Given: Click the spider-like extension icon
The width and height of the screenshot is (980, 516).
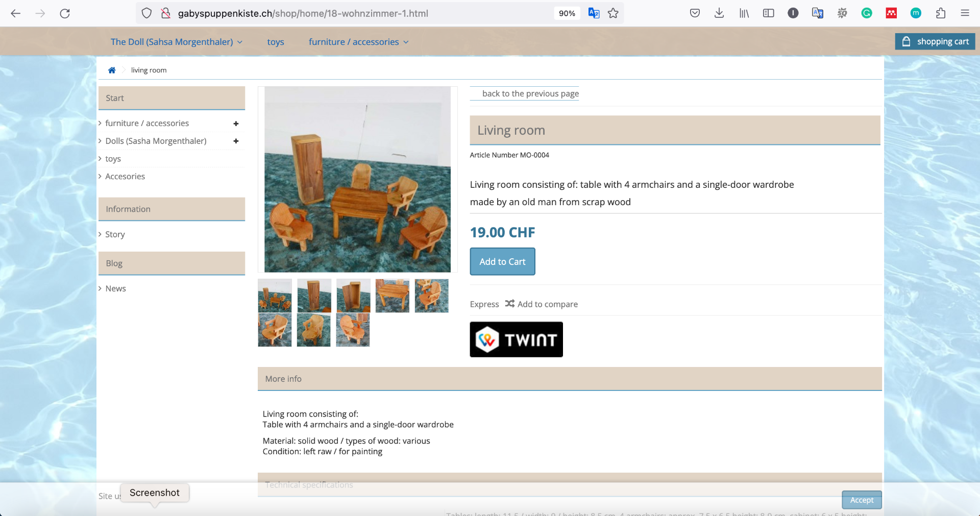Looking at the screenshot, I should 842,13.
